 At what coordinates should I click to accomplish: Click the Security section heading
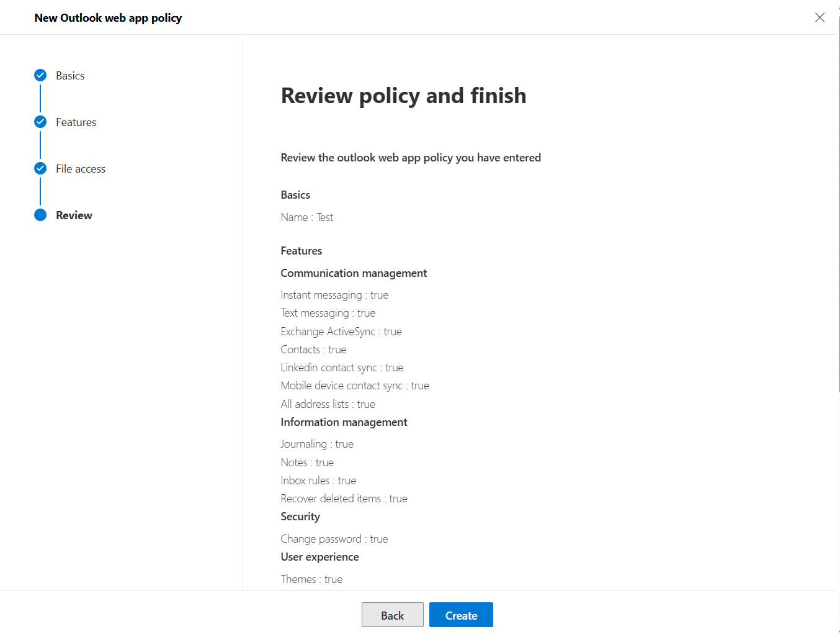pos(300,516)
